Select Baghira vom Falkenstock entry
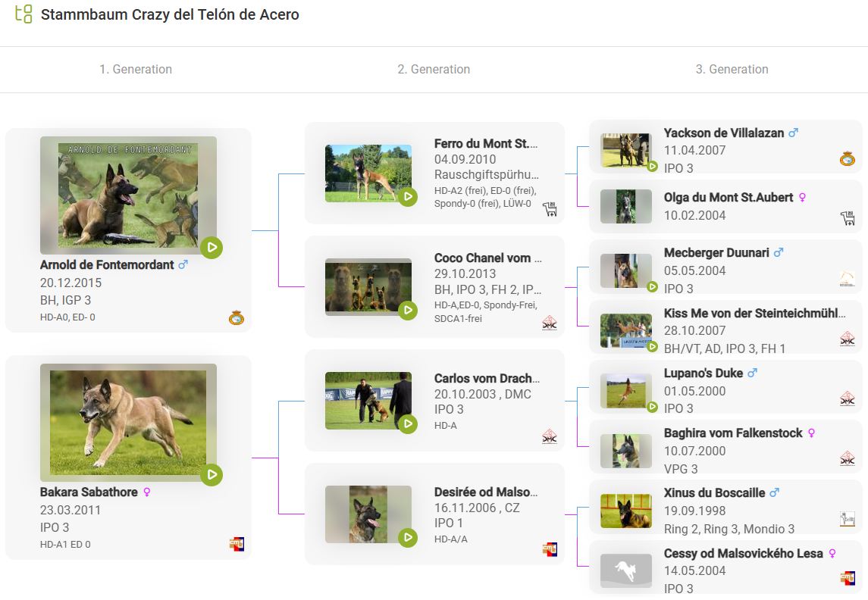The image size is (868, 600). (732, 433)
